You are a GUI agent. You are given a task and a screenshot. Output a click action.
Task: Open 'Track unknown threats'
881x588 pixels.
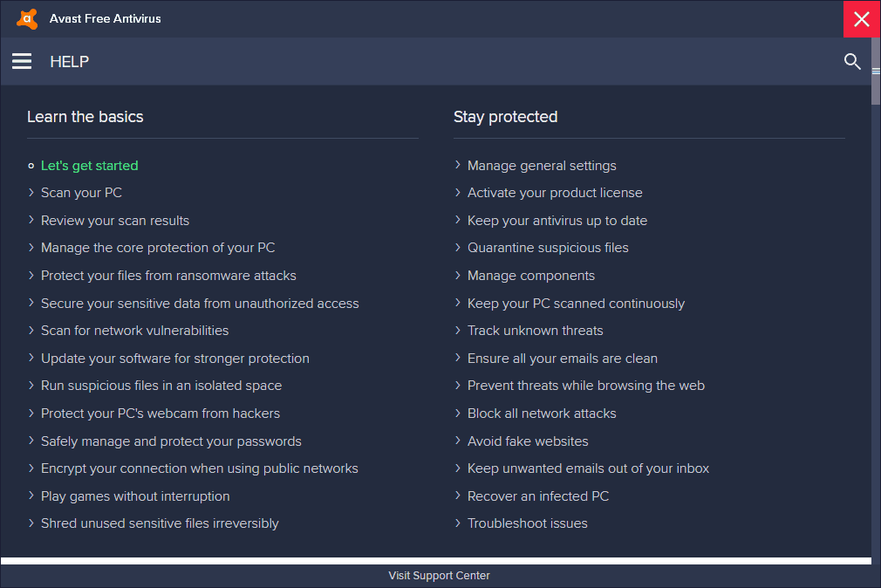[x=535, y=330]
